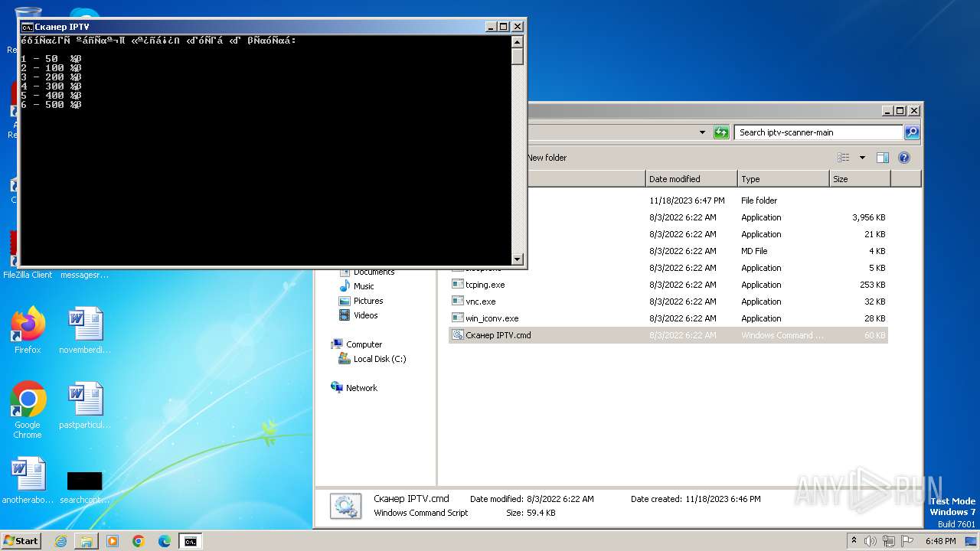Click the '1 - 50' option line in console
Image resolution: width=980 pixels, height=551 pixels.
(51, 59)
